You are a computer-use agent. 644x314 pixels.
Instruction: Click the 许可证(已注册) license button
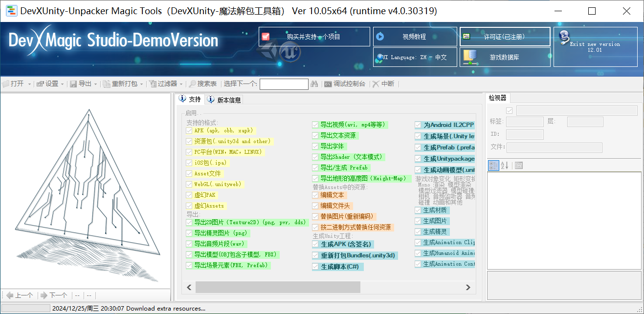pyautogui.click(x=505, y=37)
